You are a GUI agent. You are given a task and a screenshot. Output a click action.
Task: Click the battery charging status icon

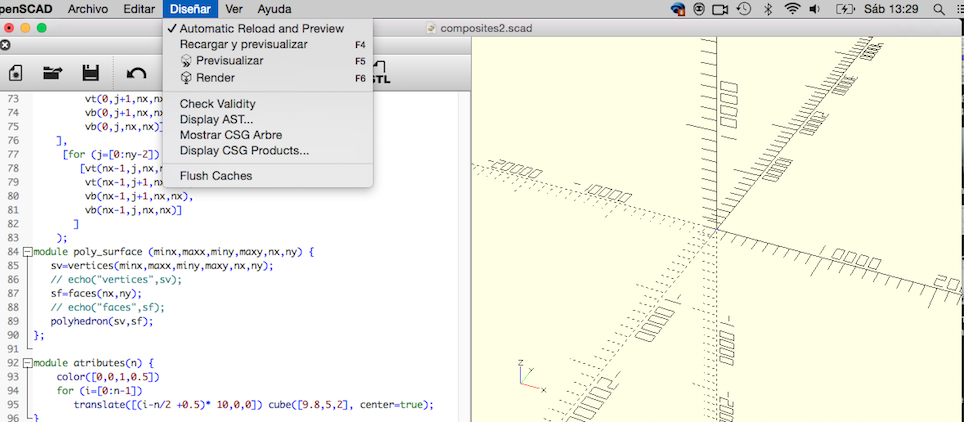click(845, 9)
